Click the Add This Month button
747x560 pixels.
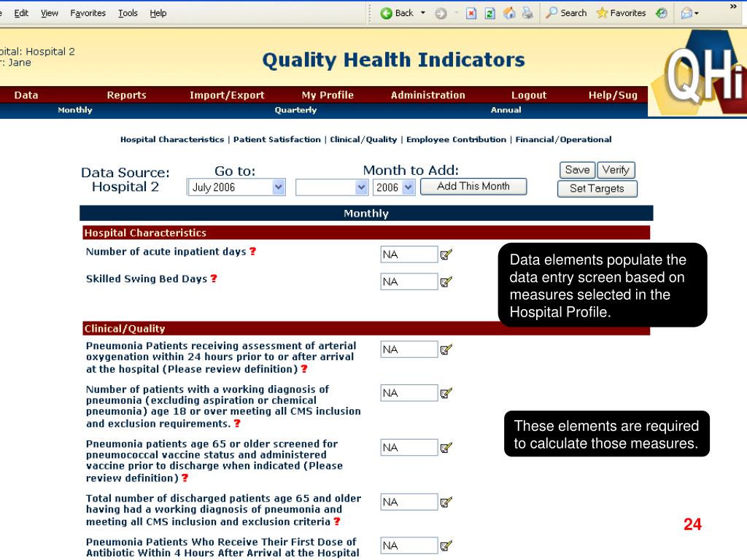click(473, 186)
